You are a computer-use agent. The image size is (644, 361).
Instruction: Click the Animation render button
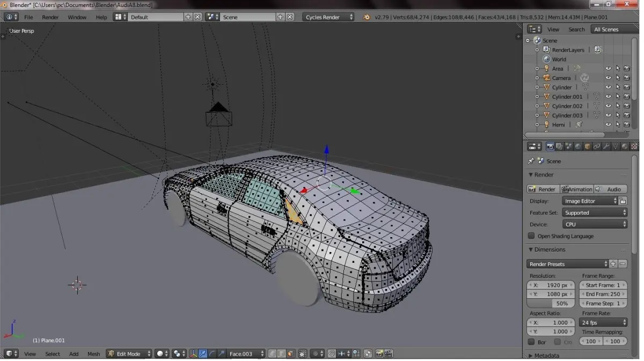pos(577,189)
